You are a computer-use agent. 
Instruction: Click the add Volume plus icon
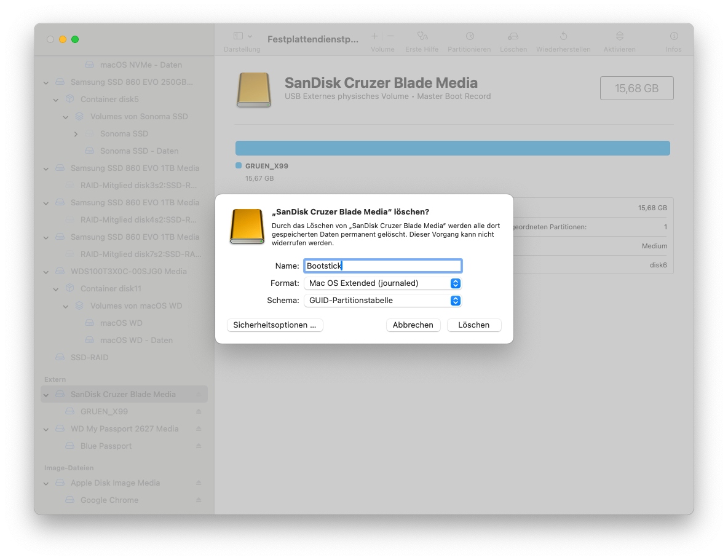click(x=374, y=36)
